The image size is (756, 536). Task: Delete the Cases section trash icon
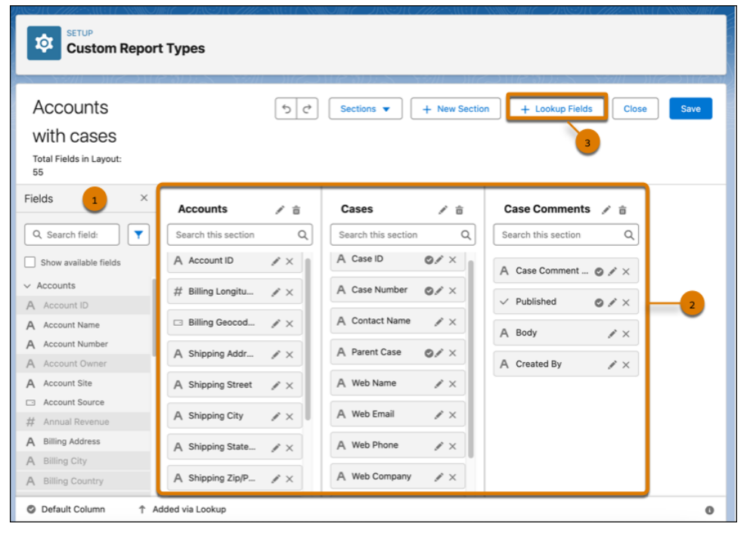[x=459, y=210]
